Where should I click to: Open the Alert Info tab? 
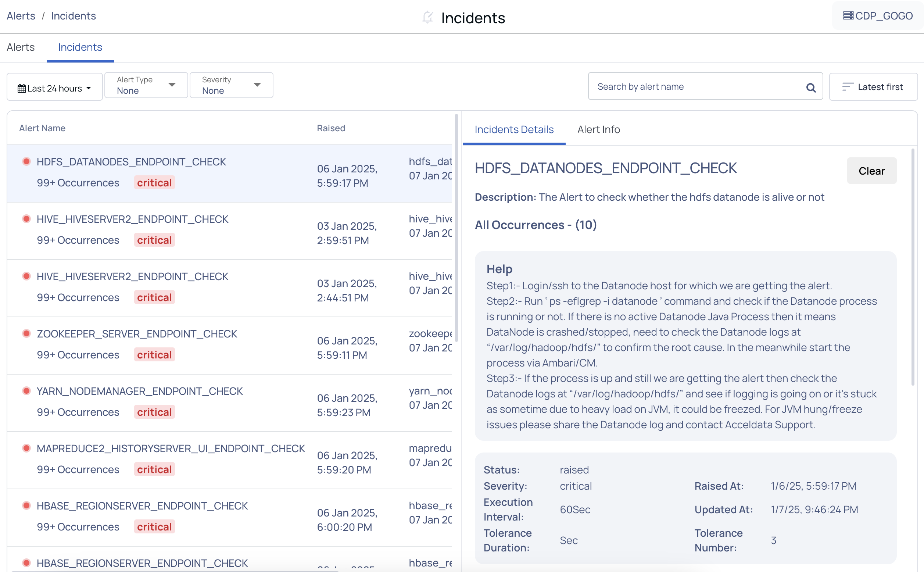click(x=598, y=129)
